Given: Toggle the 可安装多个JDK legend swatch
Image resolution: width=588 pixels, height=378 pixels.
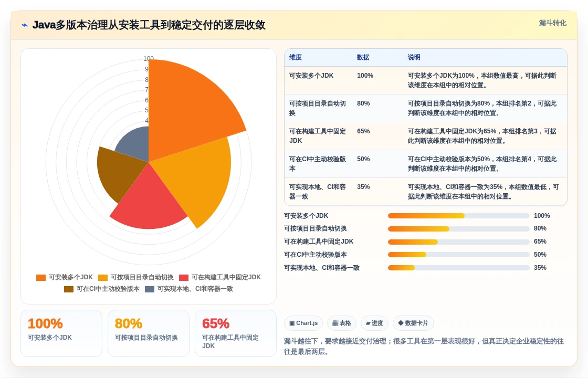Looking at the screenshot, I should [x=41, y=278].
